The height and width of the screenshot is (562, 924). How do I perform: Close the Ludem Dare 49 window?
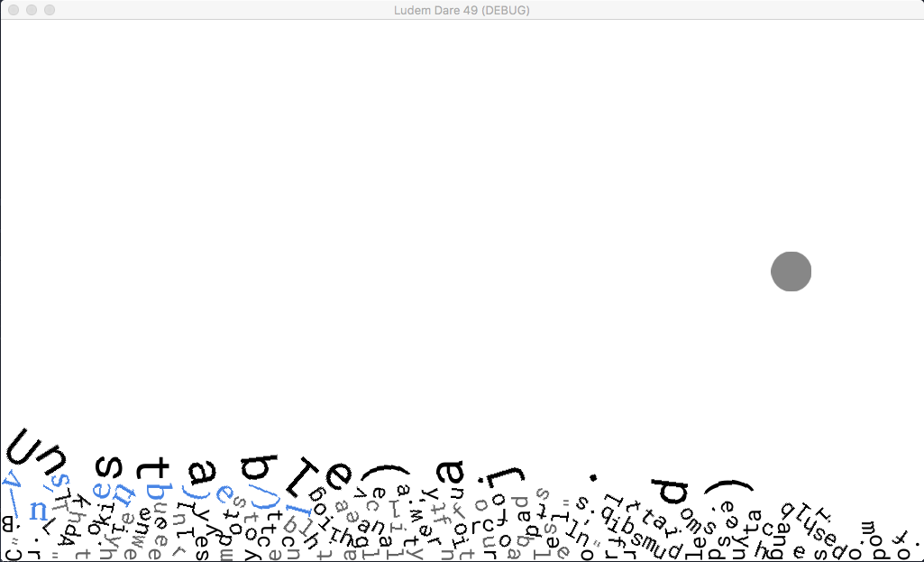pos(14,10)
